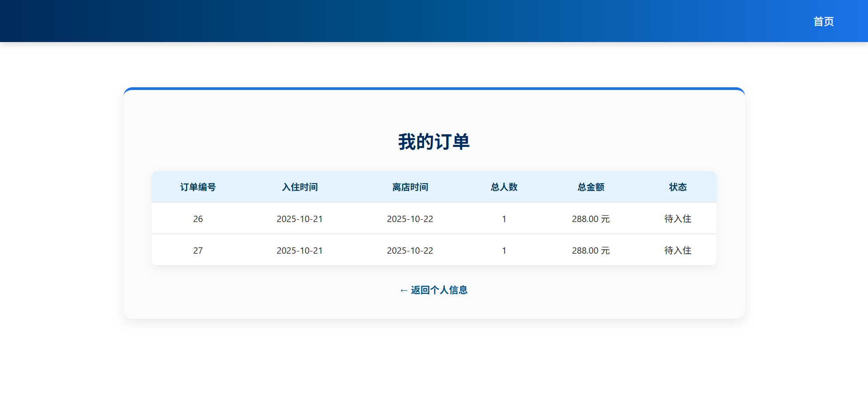
Task: Click guest count 1 for order 27
Action: [504, 250]
